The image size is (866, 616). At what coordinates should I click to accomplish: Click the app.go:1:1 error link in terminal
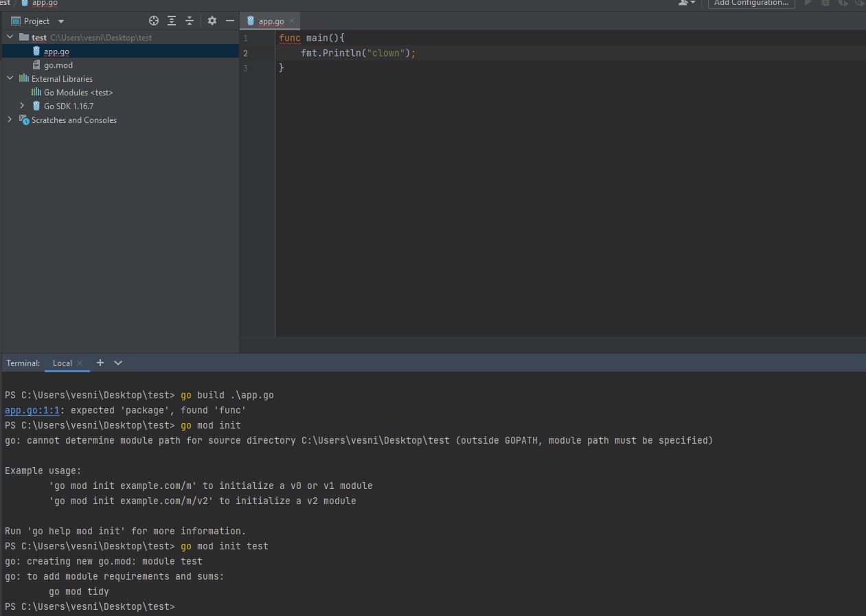(32, 410)
